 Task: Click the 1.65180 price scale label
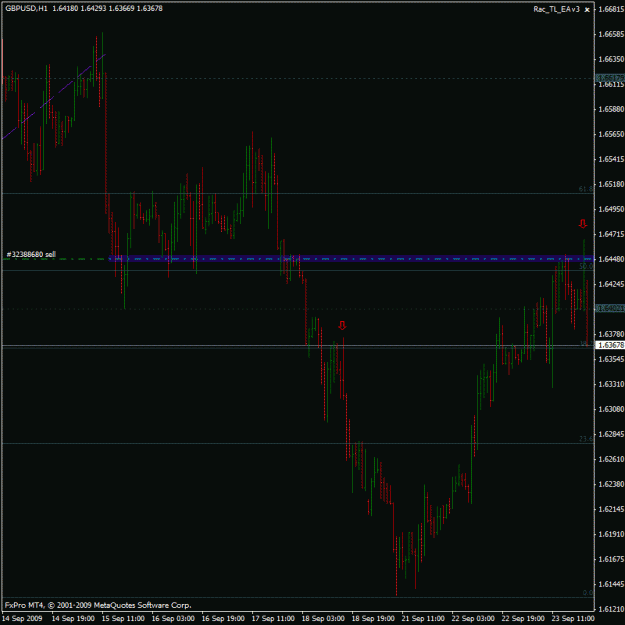[x=611, y=184]
